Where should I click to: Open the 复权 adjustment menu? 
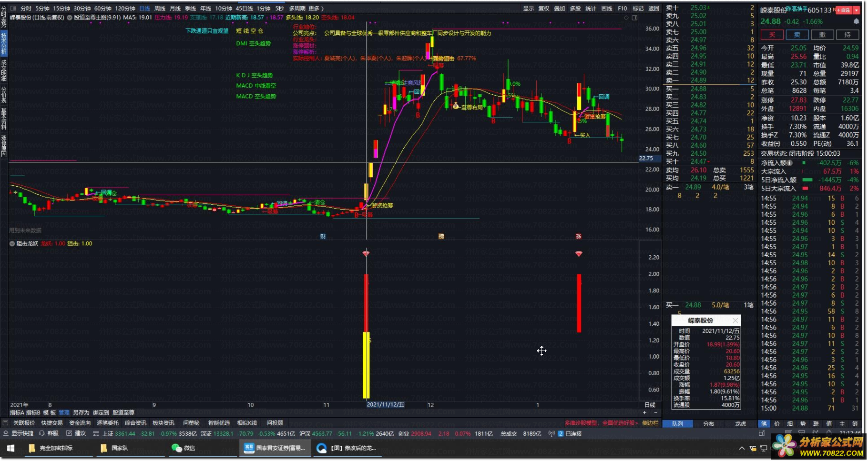pos(544,9)
